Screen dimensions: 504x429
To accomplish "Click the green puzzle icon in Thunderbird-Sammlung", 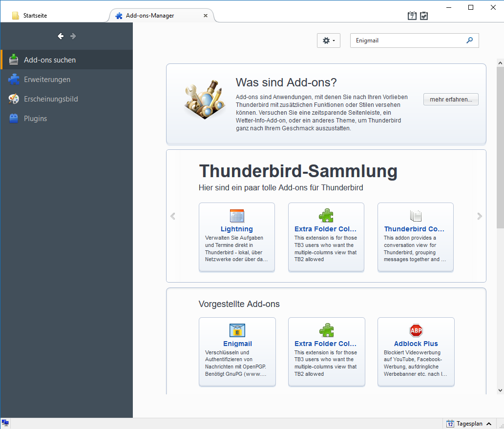I will 326,216.
